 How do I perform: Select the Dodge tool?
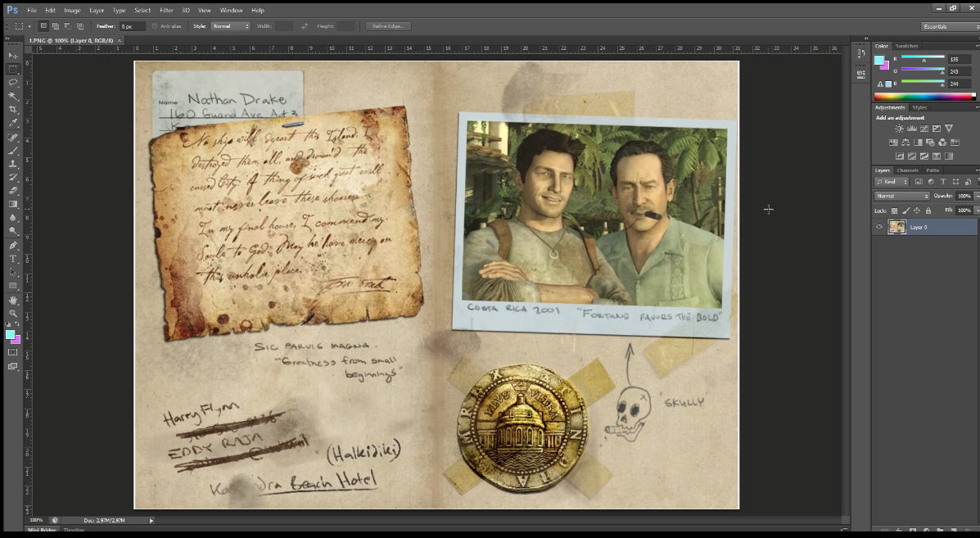(x=12, y=231)
